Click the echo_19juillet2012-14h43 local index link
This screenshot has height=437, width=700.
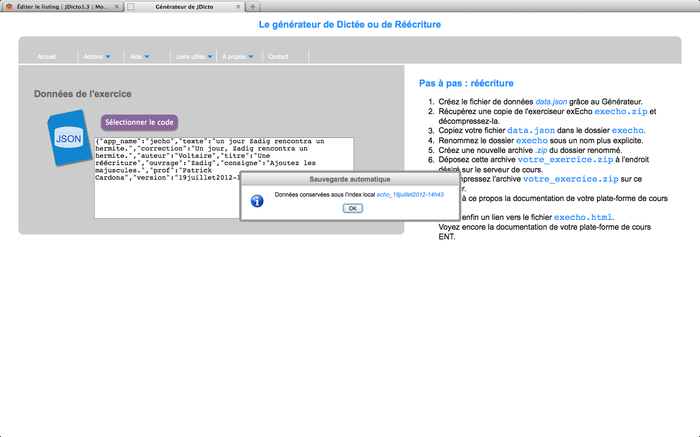click(410, 194)
